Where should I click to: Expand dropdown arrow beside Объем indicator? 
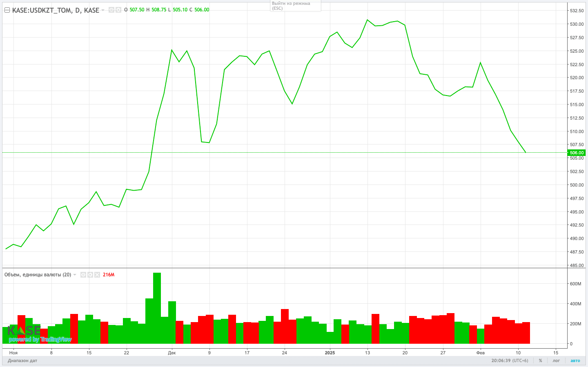75,275
